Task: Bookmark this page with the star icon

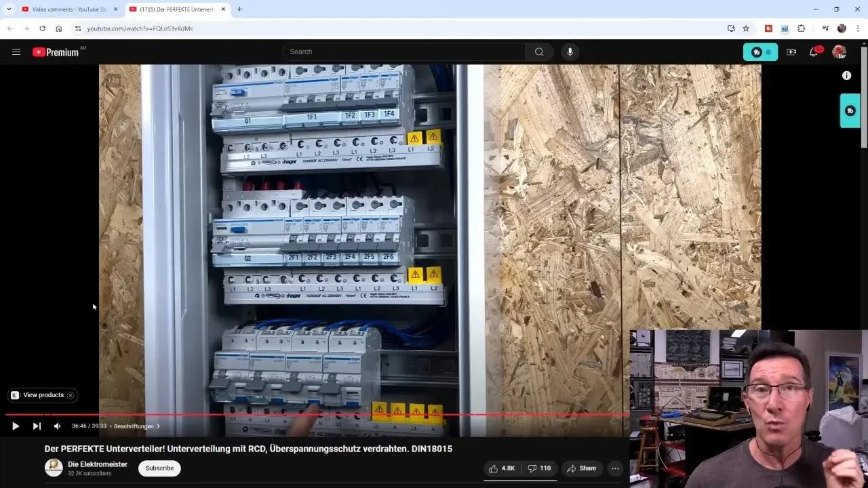Action: [x=746, y=28]
